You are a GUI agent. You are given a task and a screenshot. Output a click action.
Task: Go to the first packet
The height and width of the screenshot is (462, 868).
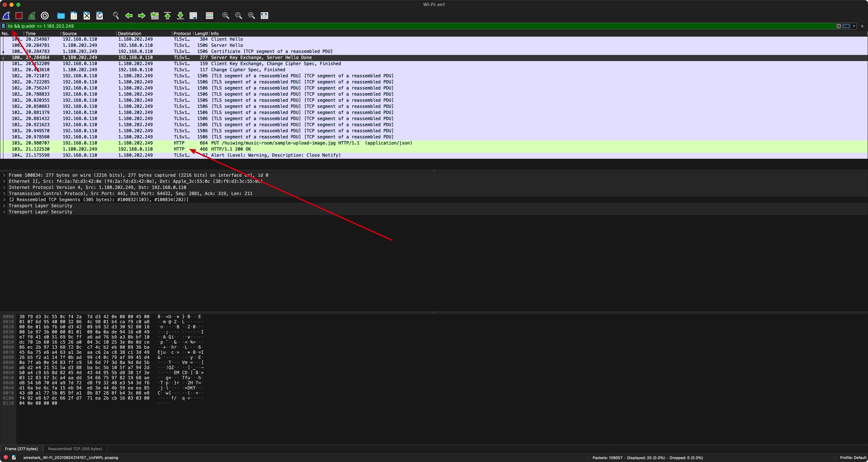[167, 15]
